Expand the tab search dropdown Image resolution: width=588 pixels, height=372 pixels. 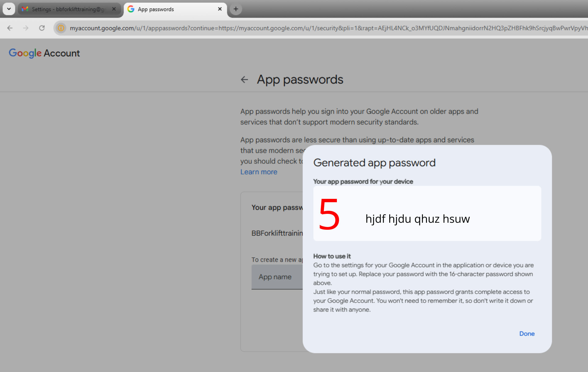(x=9, y=9)
